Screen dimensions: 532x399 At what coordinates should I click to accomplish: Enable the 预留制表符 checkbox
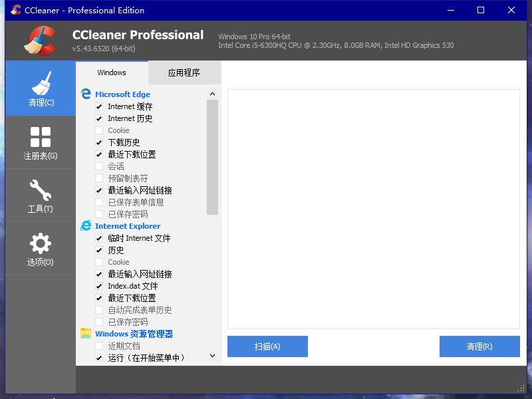click(99, 178)
